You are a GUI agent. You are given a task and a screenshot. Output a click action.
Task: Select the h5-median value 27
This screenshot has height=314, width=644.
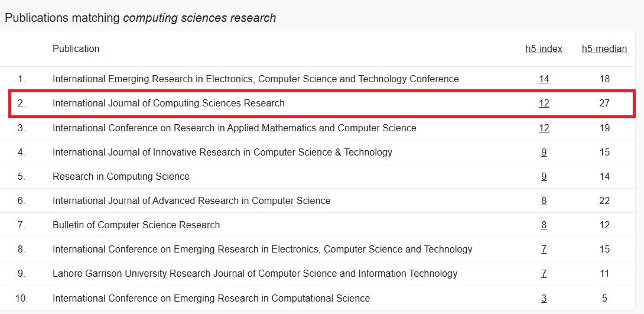(604, 103)
